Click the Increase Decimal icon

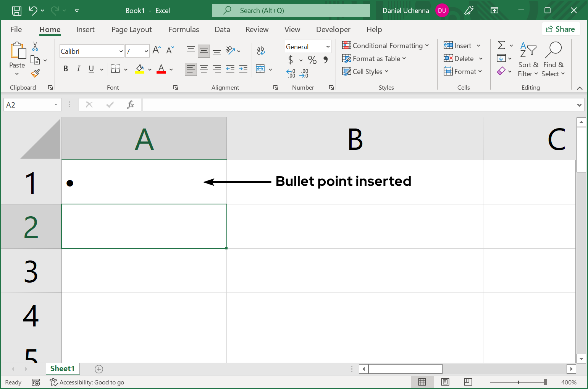point(304,73)
